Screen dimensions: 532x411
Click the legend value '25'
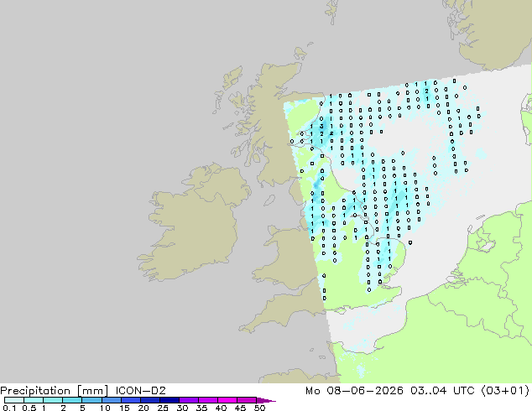[x=163, y=408]
